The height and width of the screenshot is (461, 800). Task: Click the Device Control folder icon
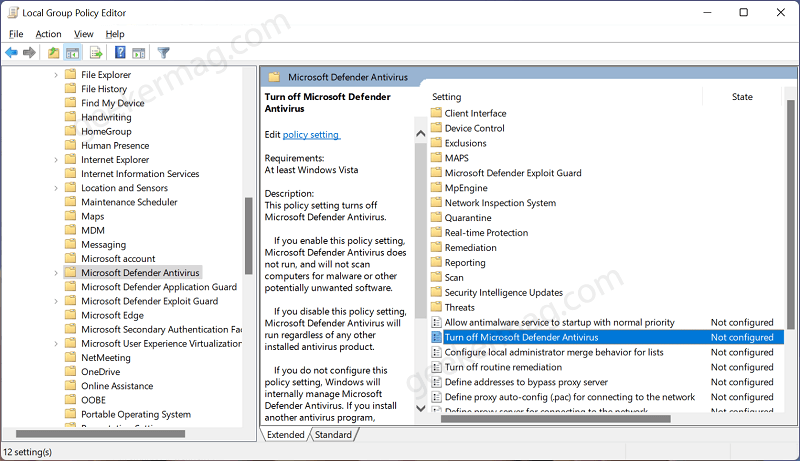tap(436, 128)
